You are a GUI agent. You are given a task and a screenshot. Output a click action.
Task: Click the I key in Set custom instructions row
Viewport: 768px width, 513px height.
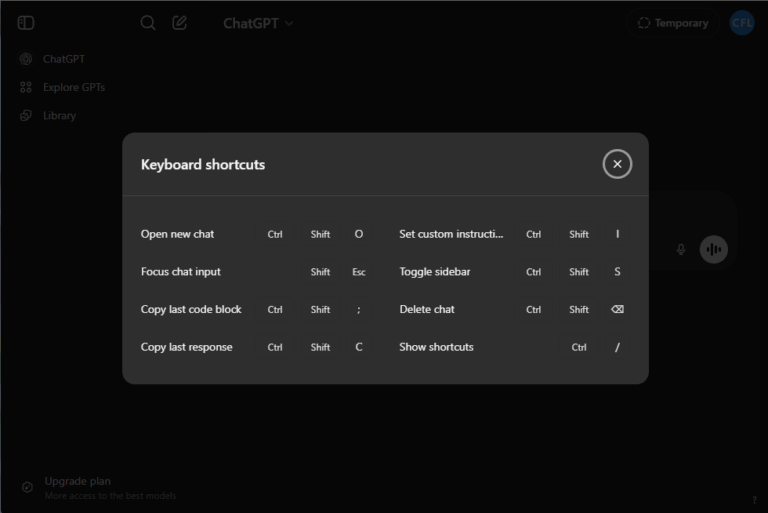617,234
